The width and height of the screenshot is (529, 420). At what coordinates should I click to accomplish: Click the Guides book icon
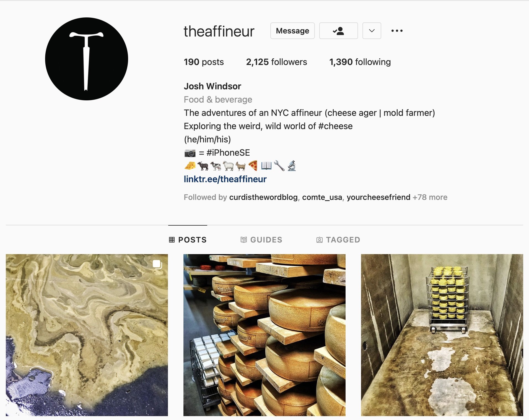pos(243,240)
